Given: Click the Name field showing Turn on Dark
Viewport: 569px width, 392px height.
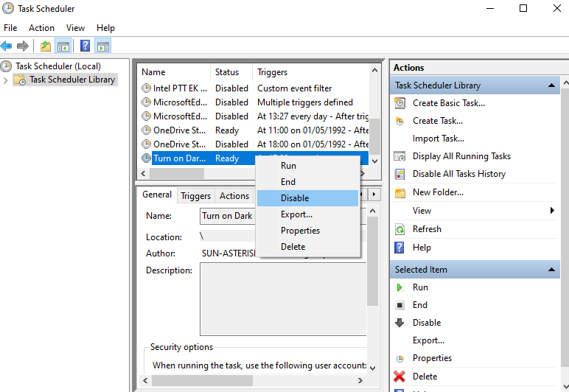Looking at the screenshot, I should 228,216.
